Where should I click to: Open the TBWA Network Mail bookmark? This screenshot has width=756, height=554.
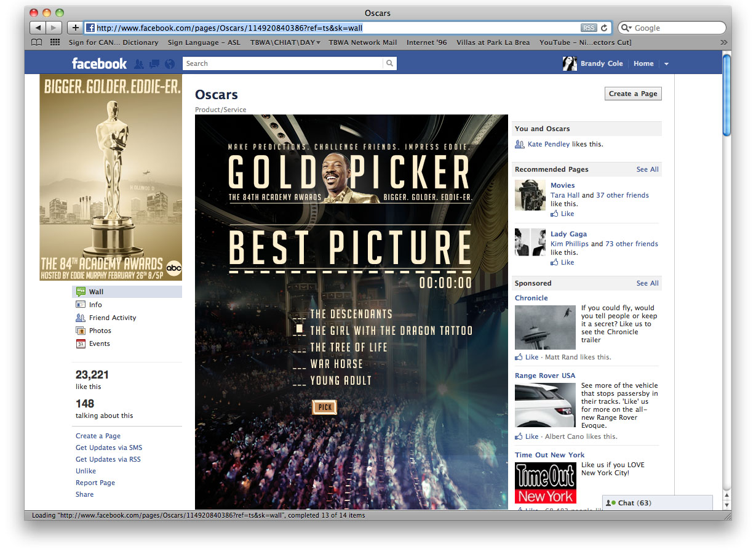363,42
